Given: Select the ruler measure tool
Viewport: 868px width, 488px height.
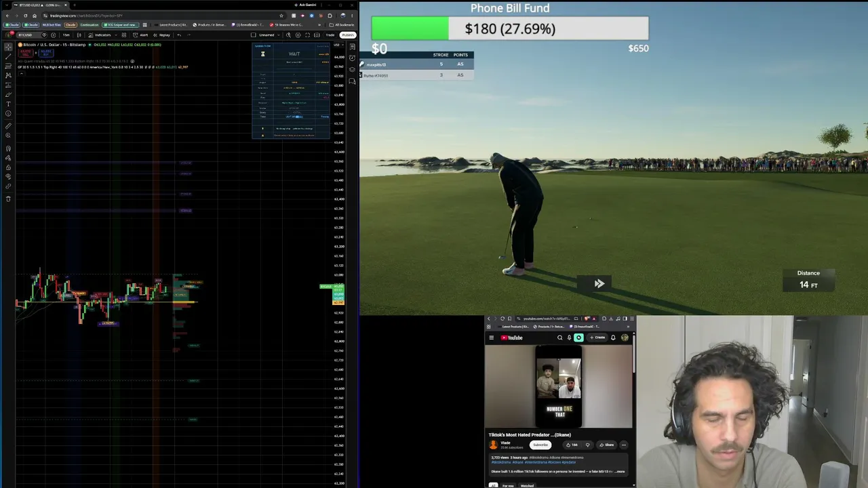Looking at the screenshot, I should click(8, 126).
